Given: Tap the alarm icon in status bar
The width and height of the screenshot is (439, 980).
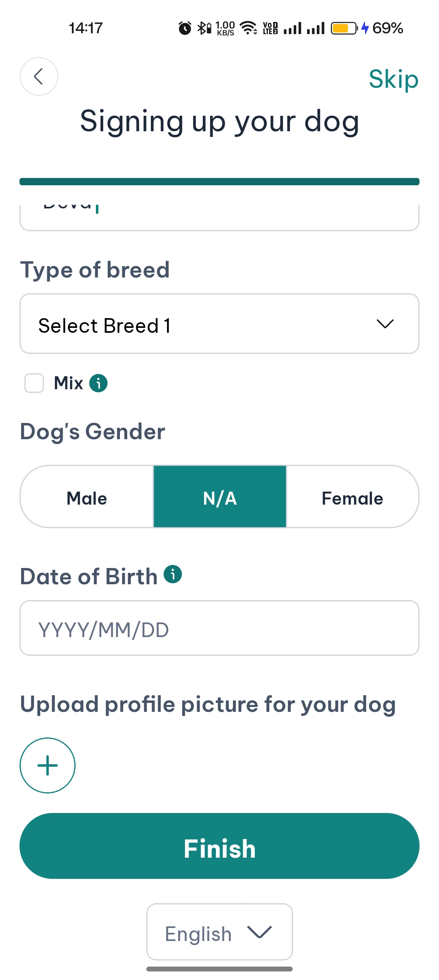Looking at the screenshot, I should coord(185,28).
